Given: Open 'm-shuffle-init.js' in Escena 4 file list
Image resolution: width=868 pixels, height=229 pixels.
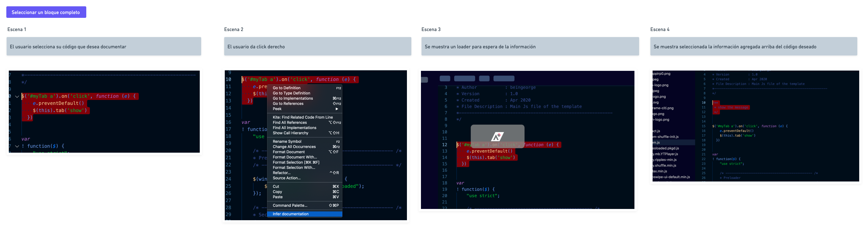Looking at the screenshot, I should tap(665, 137).
